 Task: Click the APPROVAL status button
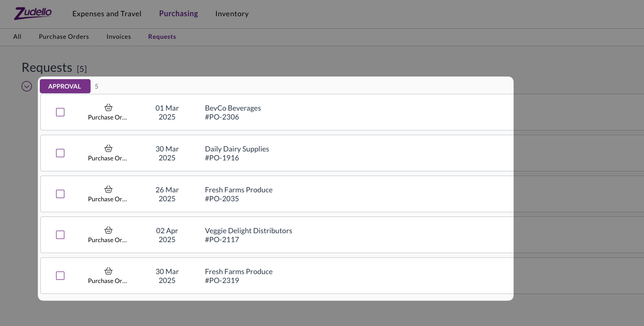coord(65,86)
